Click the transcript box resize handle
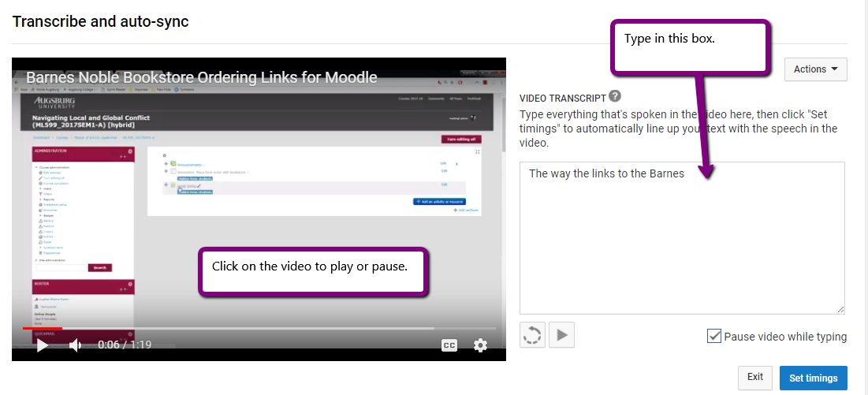Viewport: 868px width, 395px height. pyautogui.click(x=840, y=311)
